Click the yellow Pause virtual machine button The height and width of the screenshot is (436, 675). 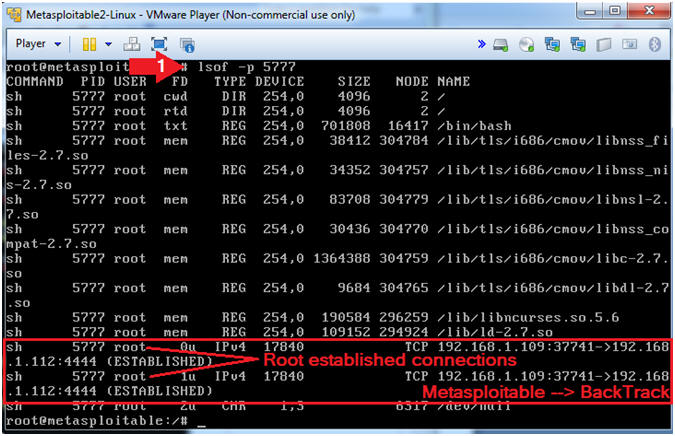click(89, 44)
